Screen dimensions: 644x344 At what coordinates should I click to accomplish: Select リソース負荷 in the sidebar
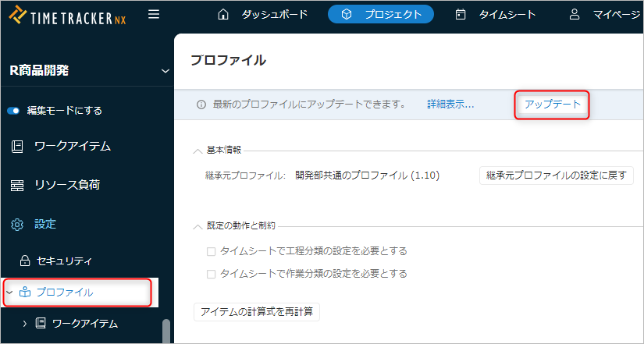click(66, 185)
